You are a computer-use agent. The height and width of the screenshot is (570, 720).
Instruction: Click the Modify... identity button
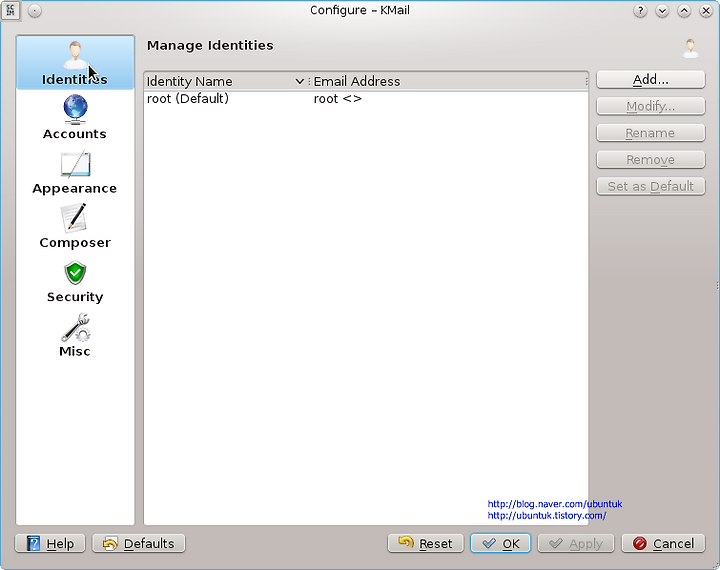[651, 106]
